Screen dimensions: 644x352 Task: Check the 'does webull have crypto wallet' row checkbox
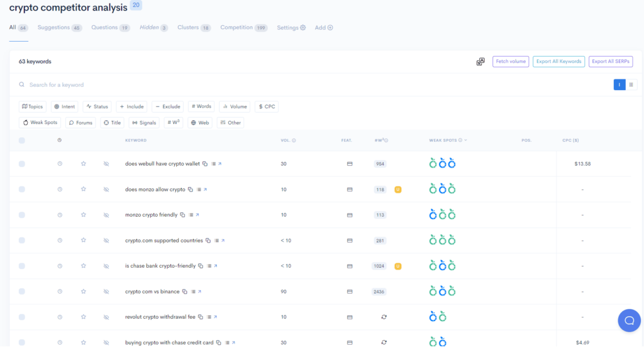tap(22, 164)
